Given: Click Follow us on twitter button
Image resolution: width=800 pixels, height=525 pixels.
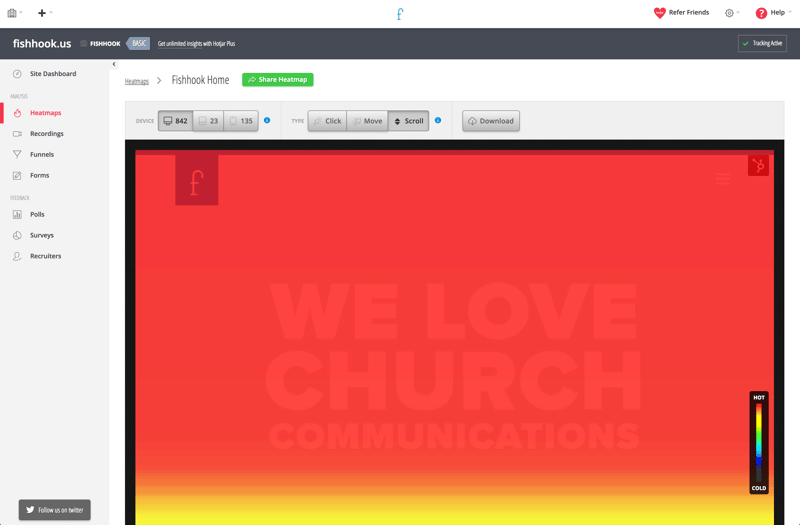Looking at the screenshot, I should coord(55,510).
